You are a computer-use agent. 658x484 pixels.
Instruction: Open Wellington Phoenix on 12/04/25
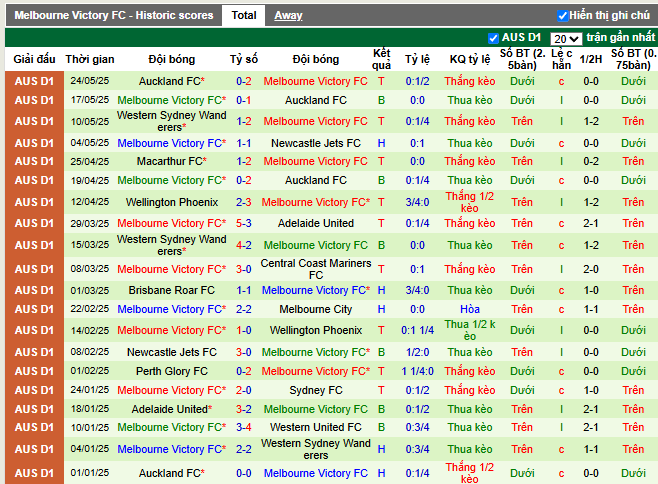172,202
